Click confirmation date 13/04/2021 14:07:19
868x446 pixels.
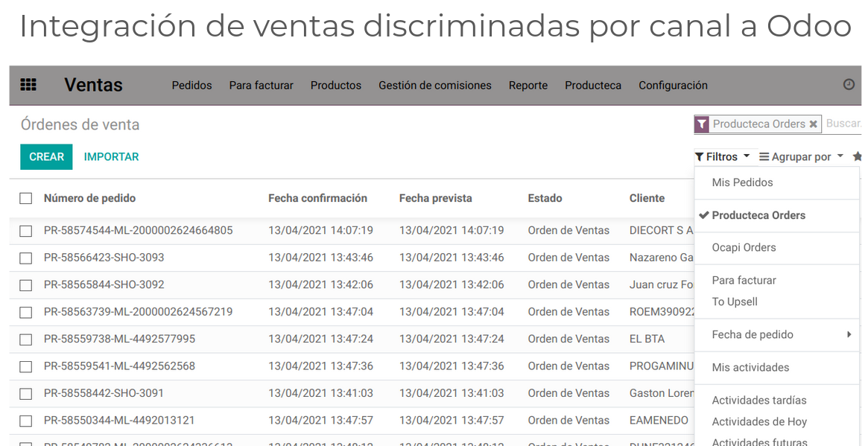320,230
